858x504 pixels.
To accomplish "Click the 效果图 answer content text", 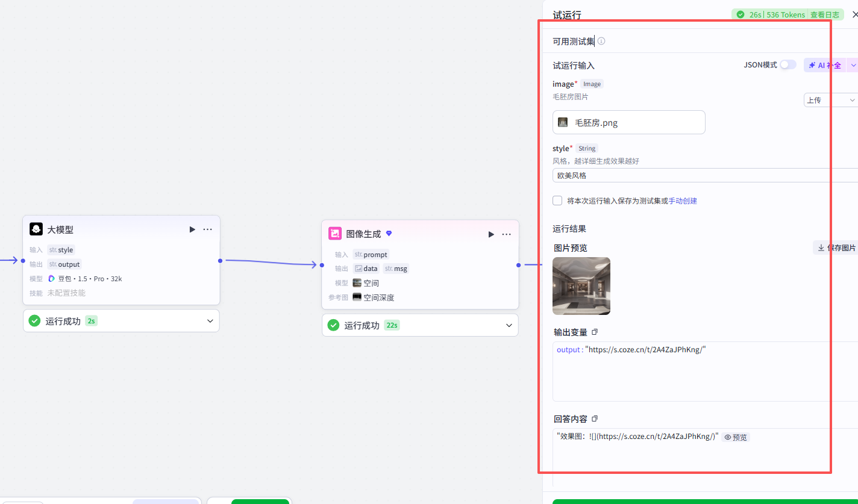I will [637, 437].
